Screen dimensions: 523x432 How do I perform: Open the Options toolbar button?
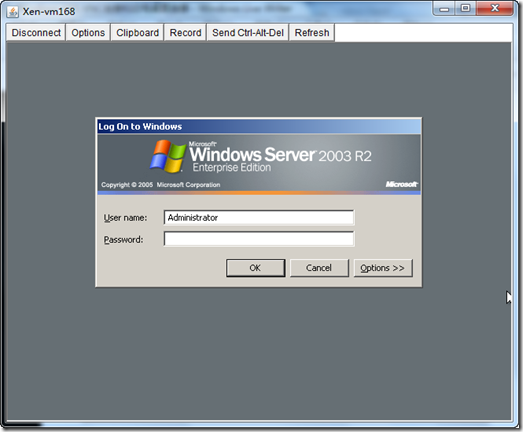88,33
